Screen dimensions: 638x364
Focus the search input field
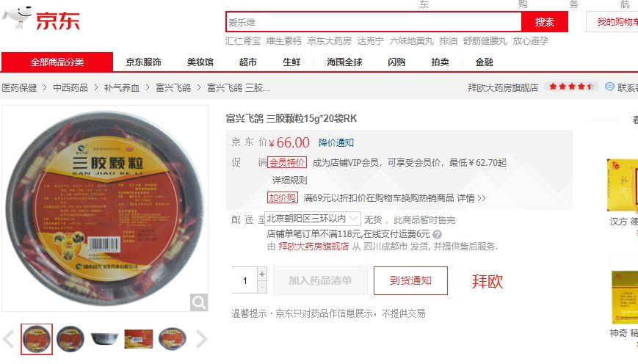[x=374, y=22]
